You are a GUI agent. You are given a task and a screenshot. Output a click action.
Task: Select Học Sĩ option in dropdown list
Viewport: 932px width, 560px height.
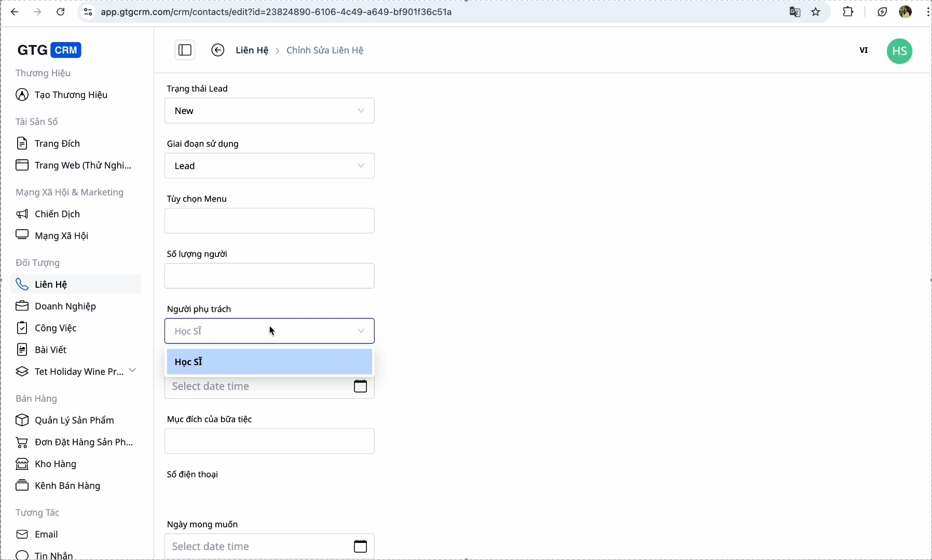click(x=269, y=362)
